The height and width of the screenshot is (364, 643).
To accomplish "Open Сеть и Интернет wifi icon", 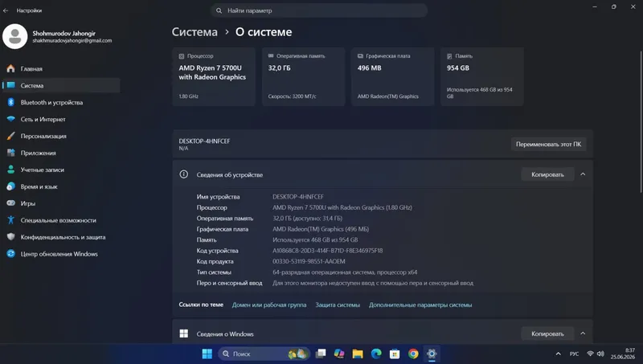I will point(11,119).
